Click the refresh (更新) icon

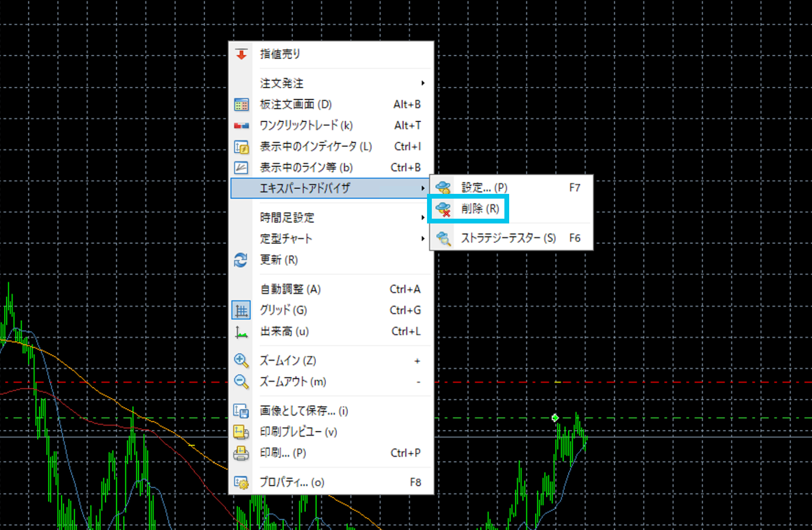[x=241, y=260]
